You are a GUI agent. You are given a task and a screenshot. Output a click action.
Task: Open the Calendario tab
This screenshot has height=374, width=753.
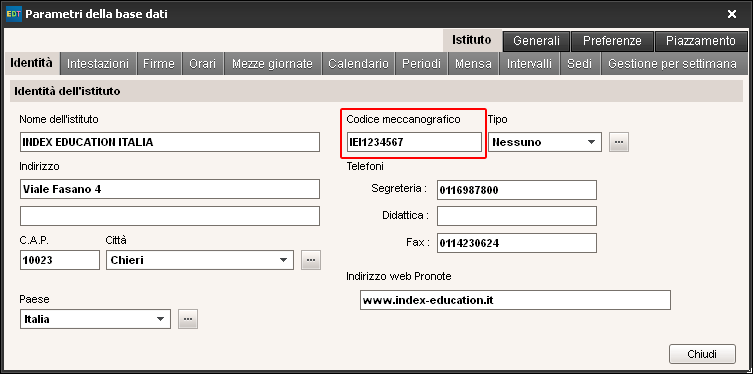point(358,64)
